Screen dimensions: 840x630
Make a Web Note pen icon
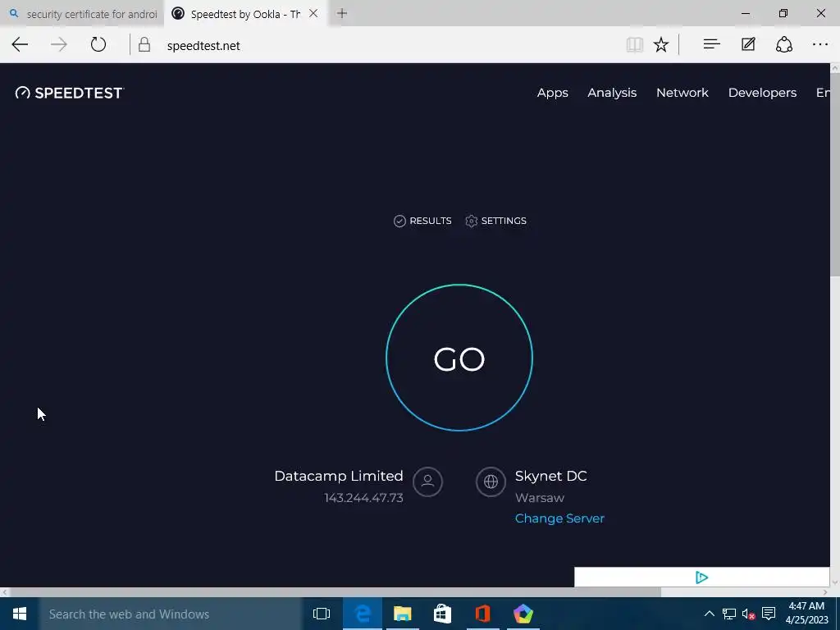(748, 44)
